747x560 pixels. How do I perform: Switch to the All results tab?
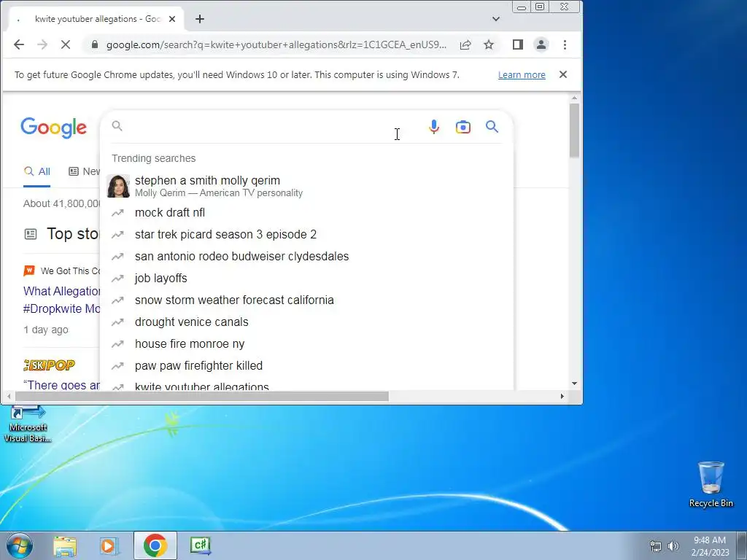36,171
